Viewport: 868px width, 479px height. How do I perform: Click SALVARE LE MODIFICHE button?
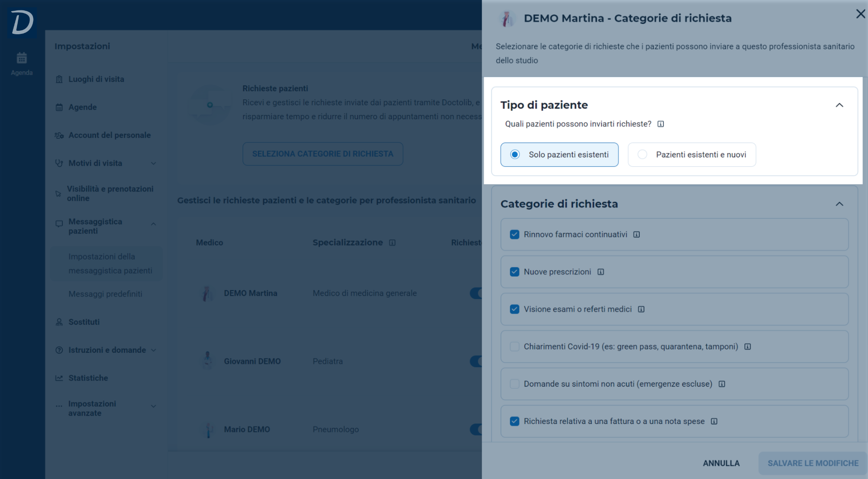(813, 463)
